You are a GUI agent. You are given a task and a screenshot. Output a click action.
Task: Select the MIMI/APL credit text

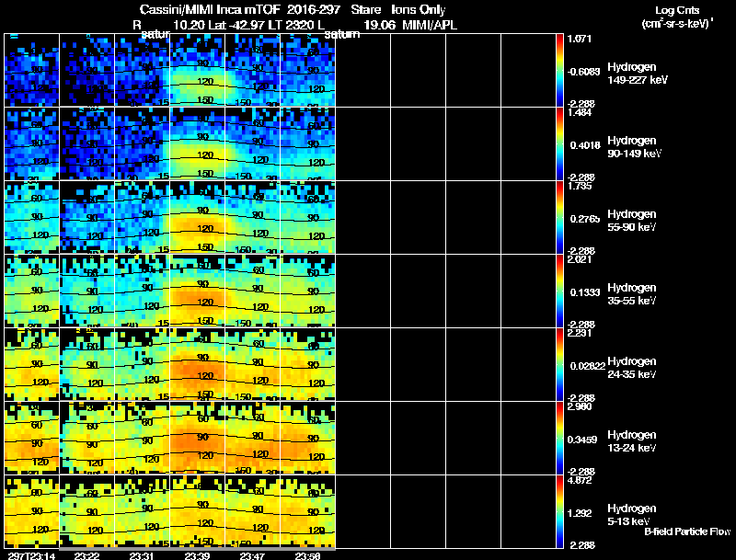pos(430,25)
